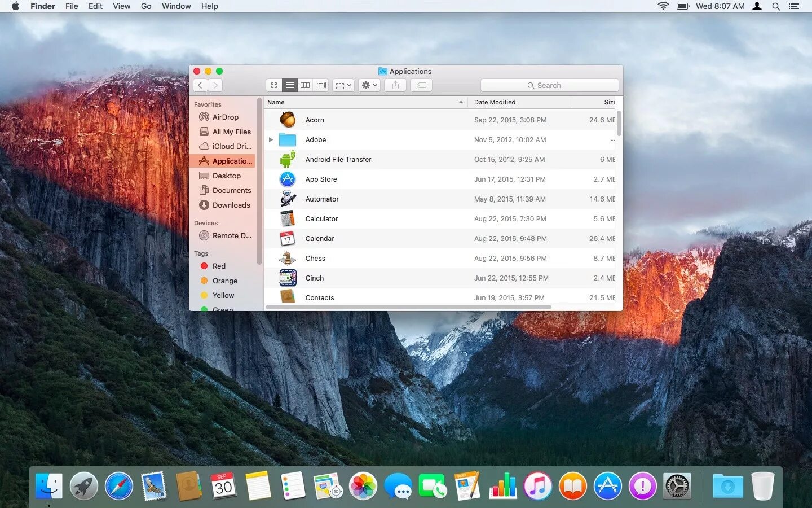Viewport: 812px width, 508px height.
Task: Open Desktop in the sidebar
Action: [223, 176]
